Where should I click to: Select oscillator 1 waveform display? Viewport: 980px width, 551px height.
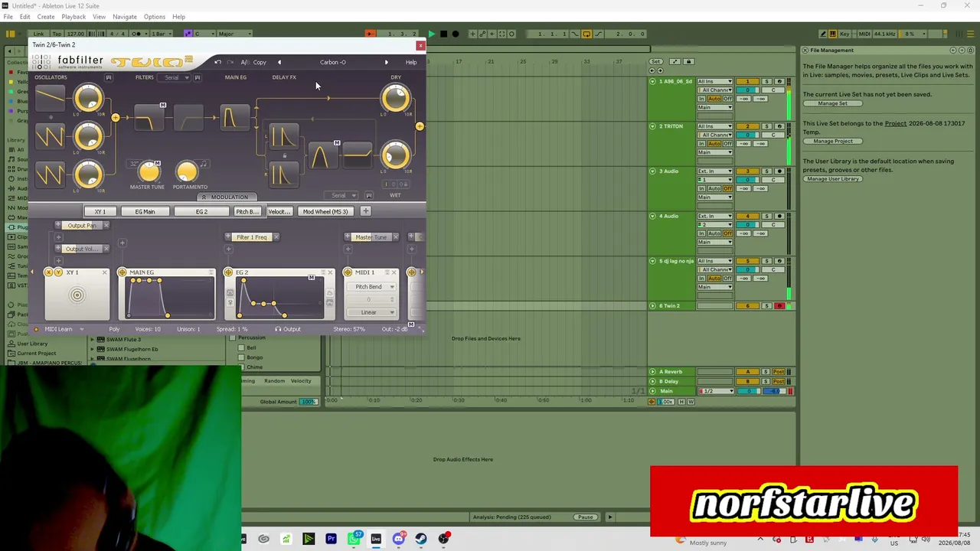point(50,99)
